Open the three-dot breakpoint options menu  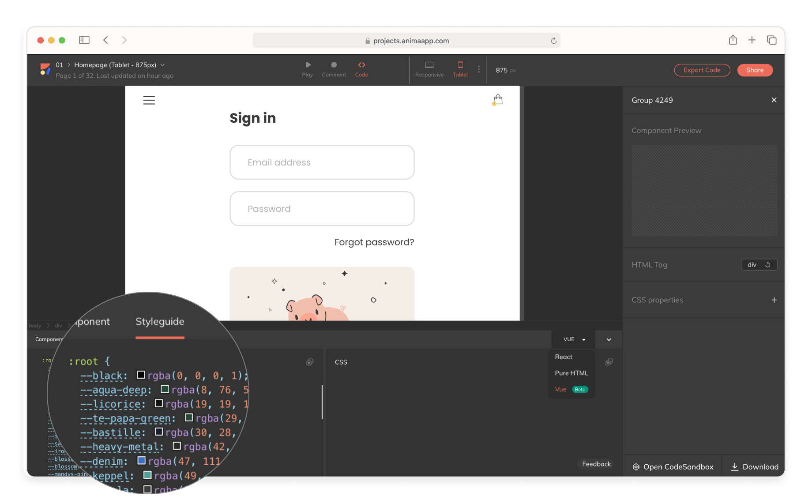(479, 70)
